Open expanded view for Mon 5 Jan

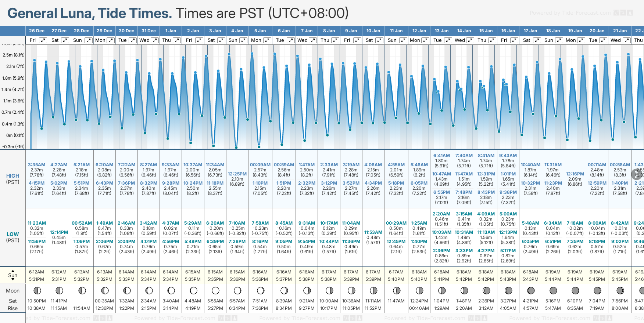point(267,40)
